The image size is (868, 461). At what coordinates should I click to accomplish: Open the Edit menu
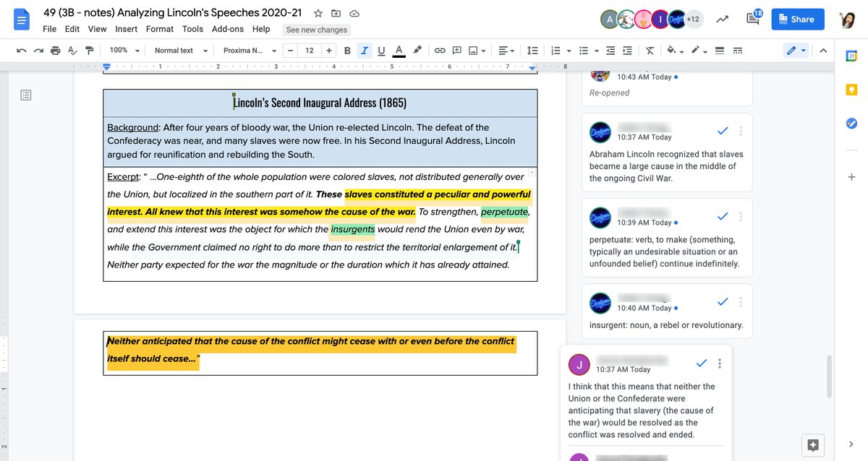pos(72,29)
